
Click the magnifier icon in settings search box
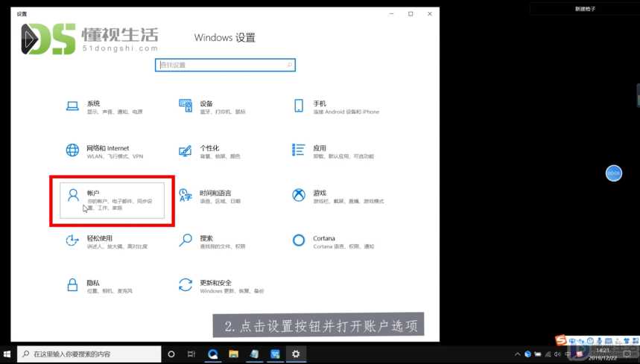pos(289,65)
